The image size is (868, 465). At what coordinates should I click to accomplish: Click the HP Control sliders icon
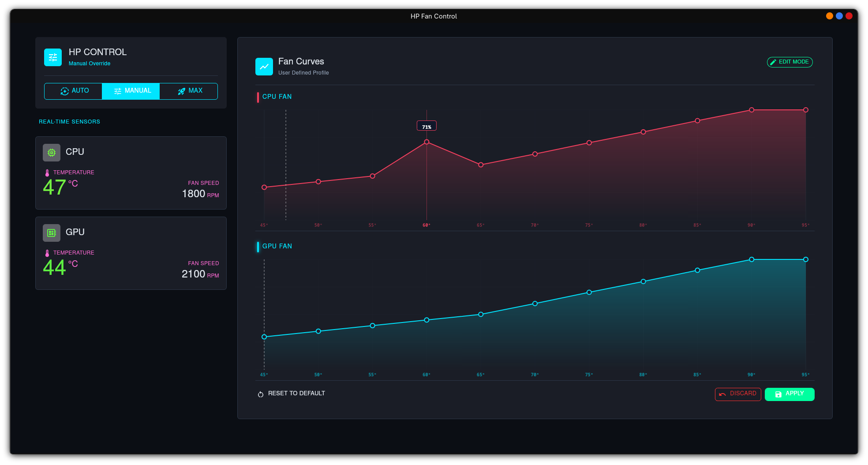point(53,57)
